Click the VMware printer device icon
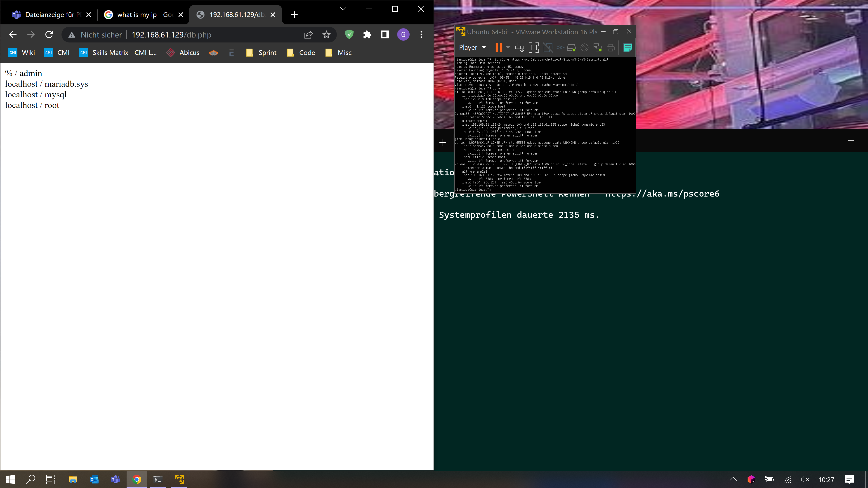 click(611, 47)
